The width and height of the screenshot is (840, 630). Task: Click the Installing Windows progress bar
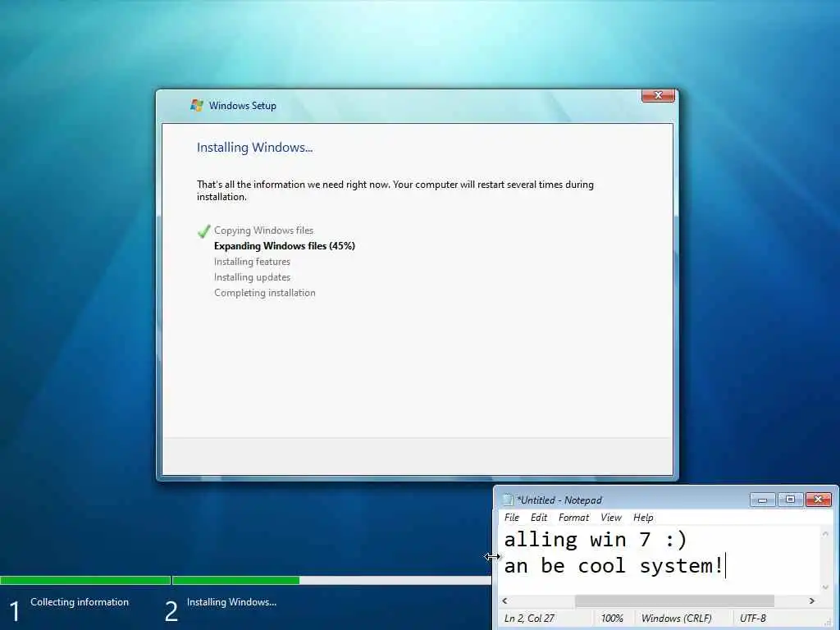pyautogui.click(x=331, y=580)
